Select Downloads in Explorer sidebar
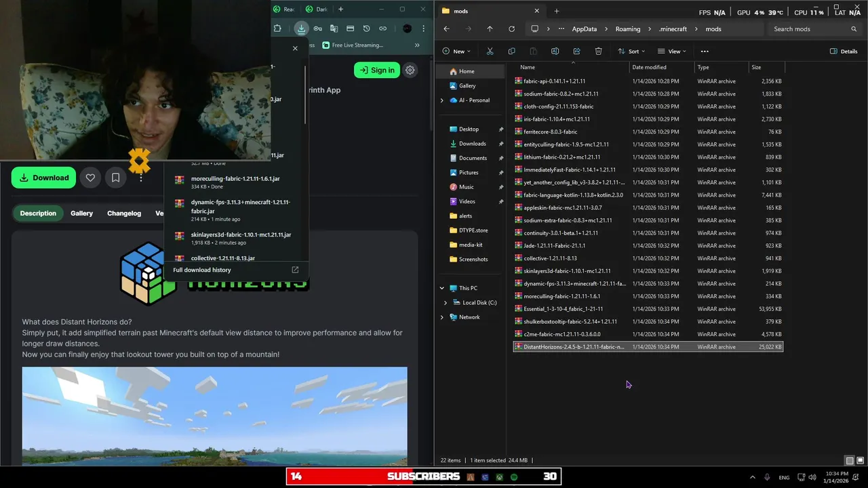 tap(473, 144)
